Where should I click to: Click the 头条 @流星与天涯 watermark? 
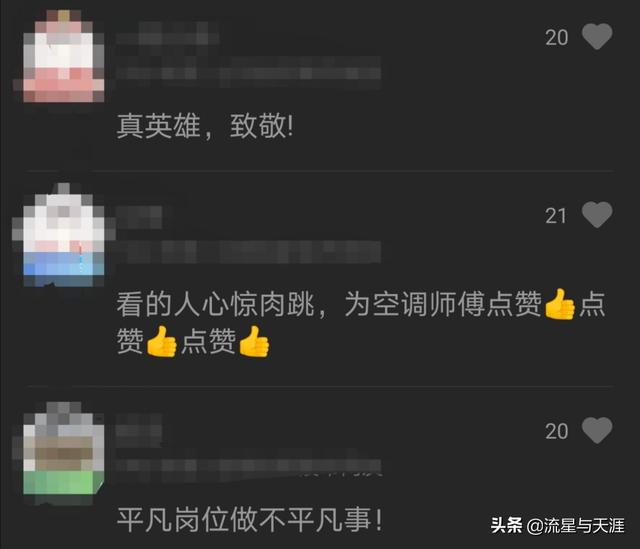point(558,526)
